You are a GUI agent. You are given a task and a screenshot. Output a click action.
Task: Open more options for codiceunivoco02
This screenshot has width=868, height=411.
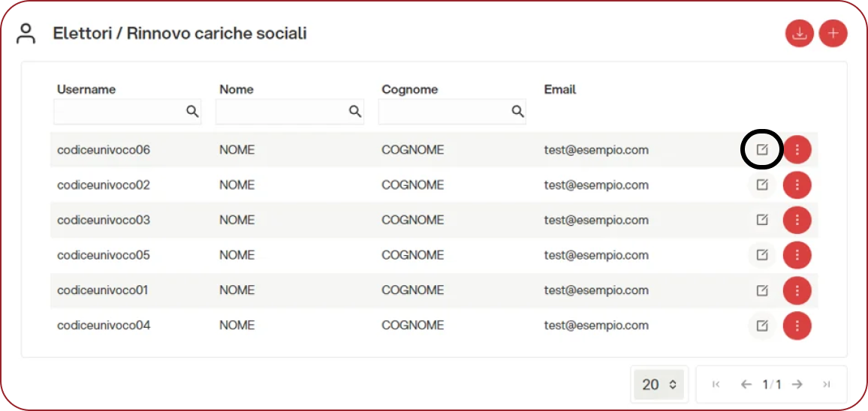pyautogui.click(x=797, y=185)
